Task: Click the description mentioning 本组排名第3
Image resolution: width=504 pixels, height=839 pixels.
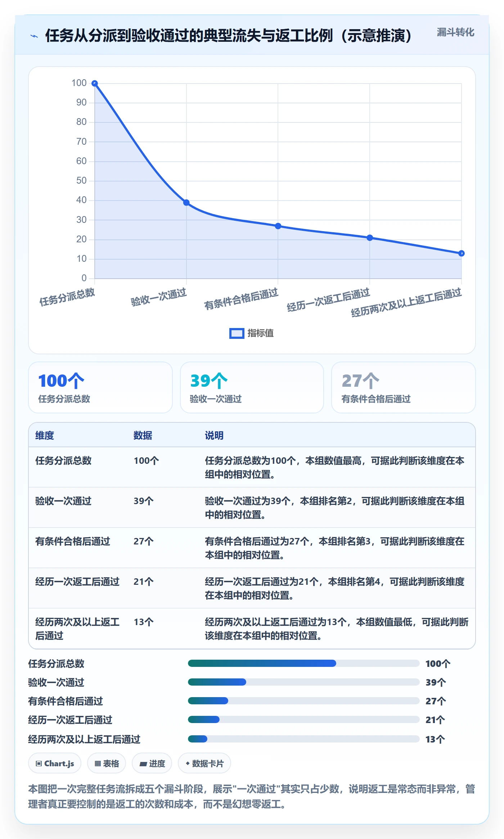Action: [335, 548]
